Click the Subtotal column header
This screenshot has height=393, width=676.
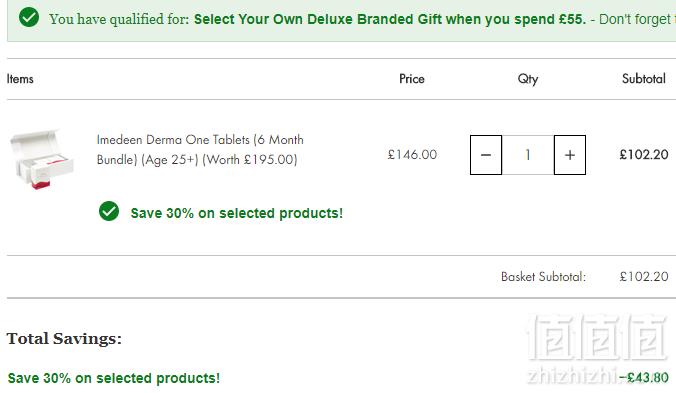pos(644,78)
